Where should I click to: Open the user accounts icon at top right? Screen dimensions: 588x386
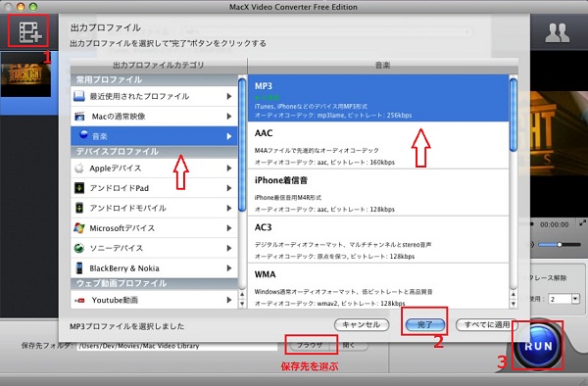click(558, 33)
